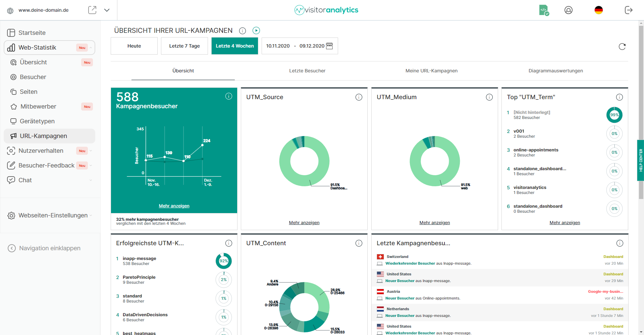
Task: Filter by Letzte 4 Wochen
Action: 235,46
